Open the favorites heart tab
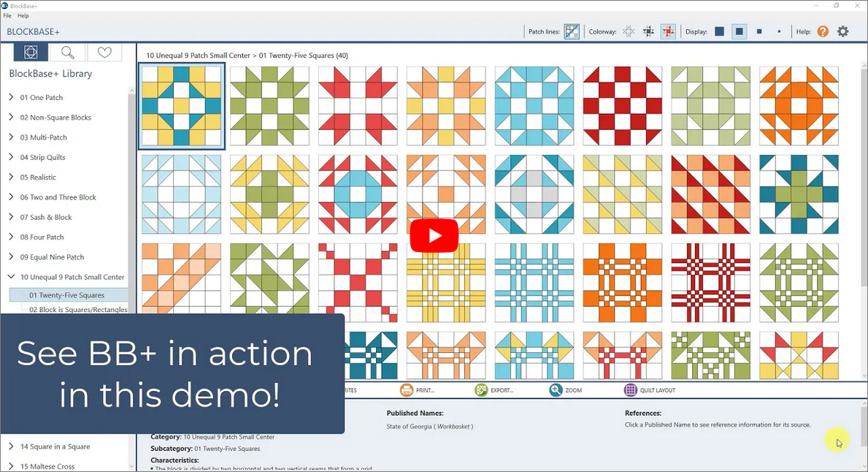868x472 pixels. click(104, 53)
